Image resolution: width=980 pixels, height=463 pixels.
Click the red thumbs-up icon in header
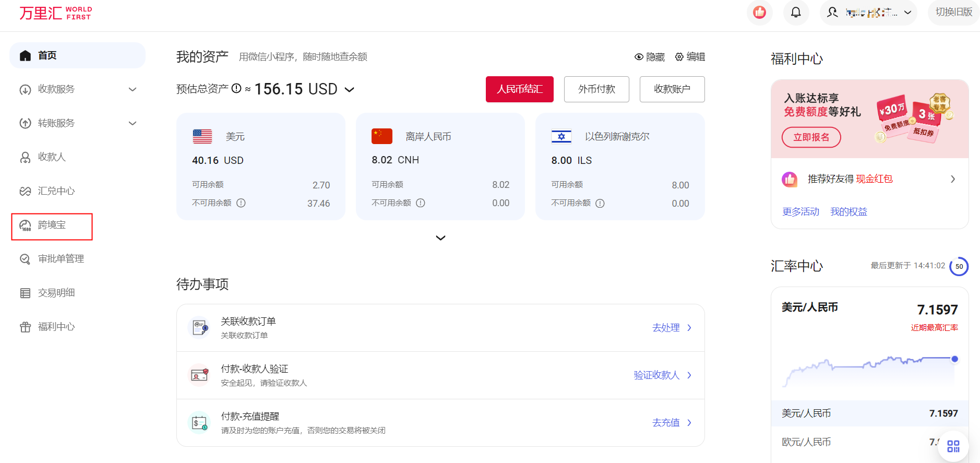point(759,12)
